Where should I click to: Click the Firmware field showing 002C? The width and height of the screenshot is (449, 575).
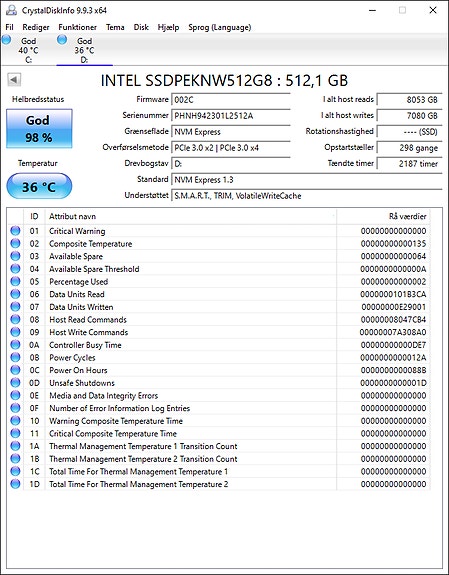point(231,100)
